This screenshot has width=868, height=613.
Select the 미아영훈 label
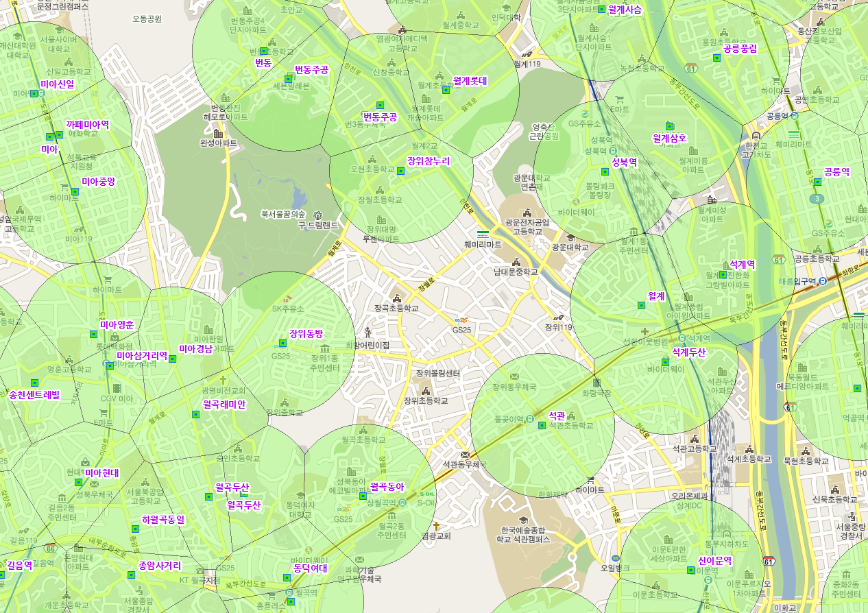point(117,325)
